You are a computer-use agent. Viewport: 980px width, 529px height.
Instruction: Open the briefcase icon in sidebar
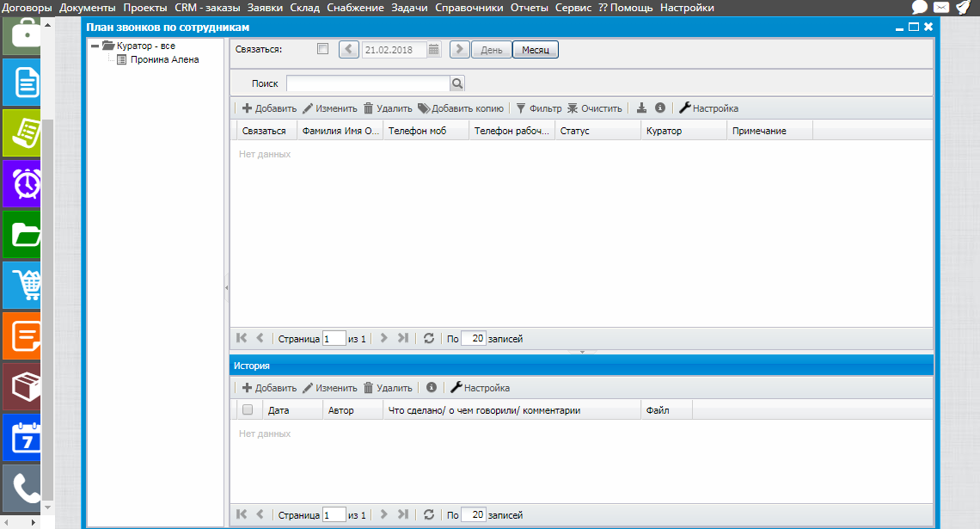(21, 35)
